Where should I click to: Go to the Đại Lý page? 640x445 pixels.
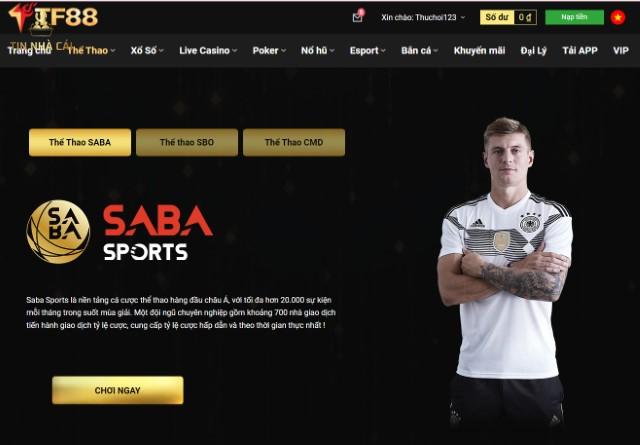533,51
